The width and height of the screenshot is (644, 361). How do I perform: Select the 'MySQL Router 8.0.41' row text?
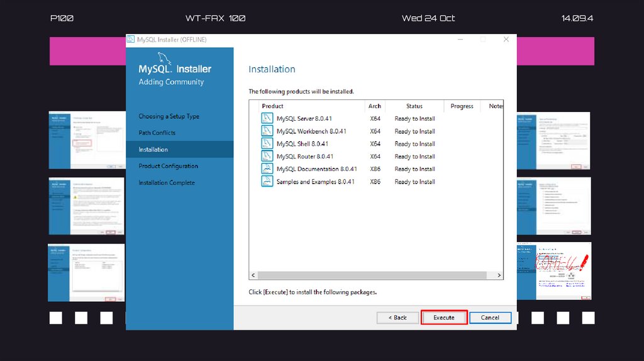305,156
